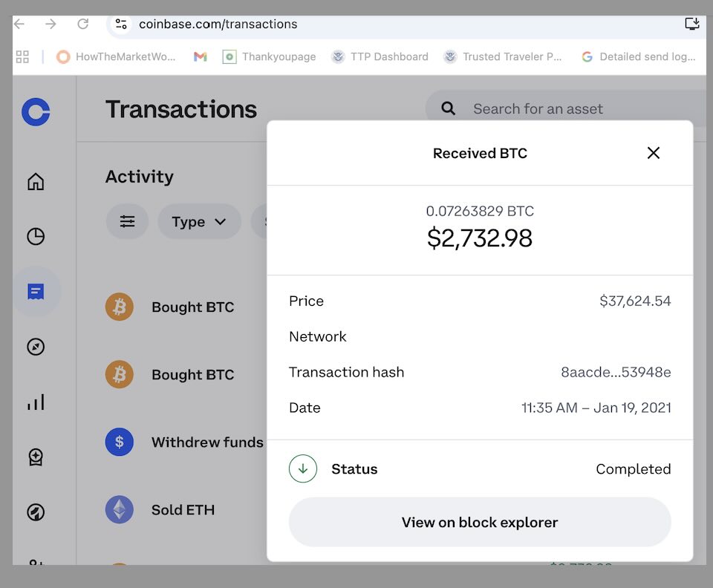Screen dimensions: 713x588
Task: Close the Received BTC dialog
Action: 653,153
